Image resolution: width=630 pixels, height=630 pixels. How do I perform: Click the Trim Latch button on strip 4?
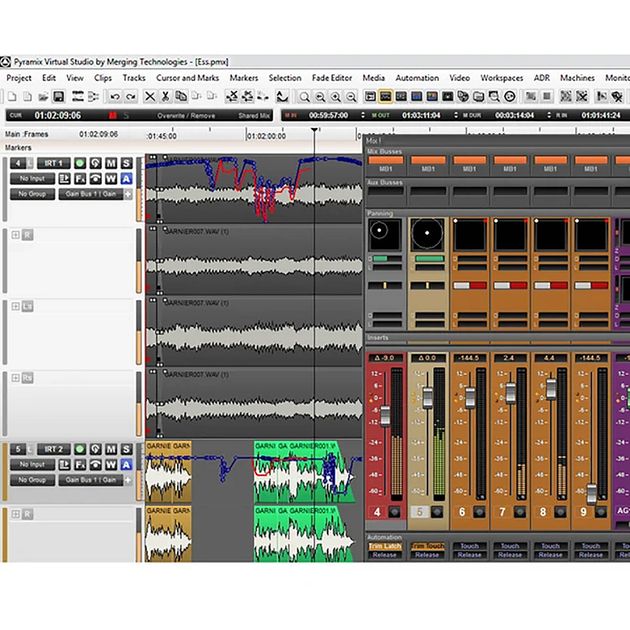385,546
